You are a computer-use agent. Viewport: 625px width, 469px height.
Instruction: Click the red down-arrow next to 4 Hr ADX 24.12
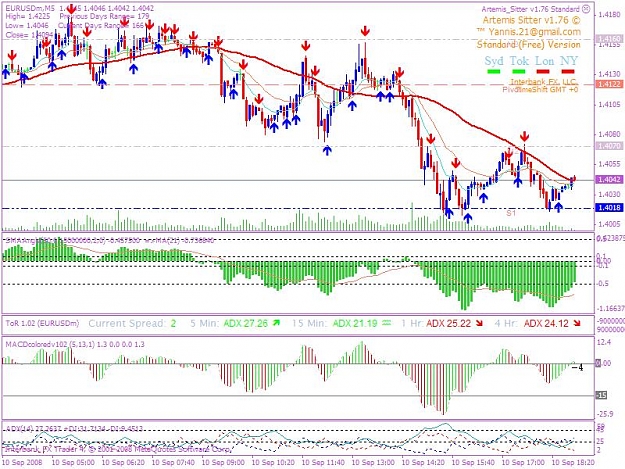click(x=576, y=323)
